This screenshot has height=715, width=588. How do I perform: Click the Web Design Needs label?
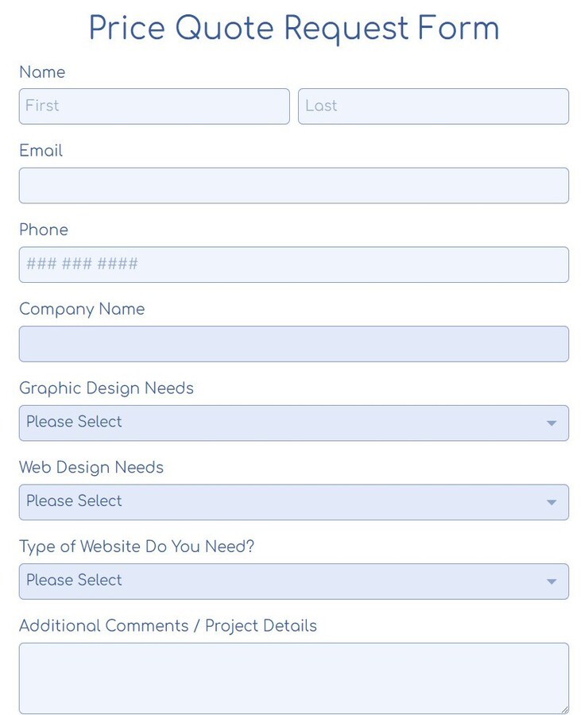(91, 467)
